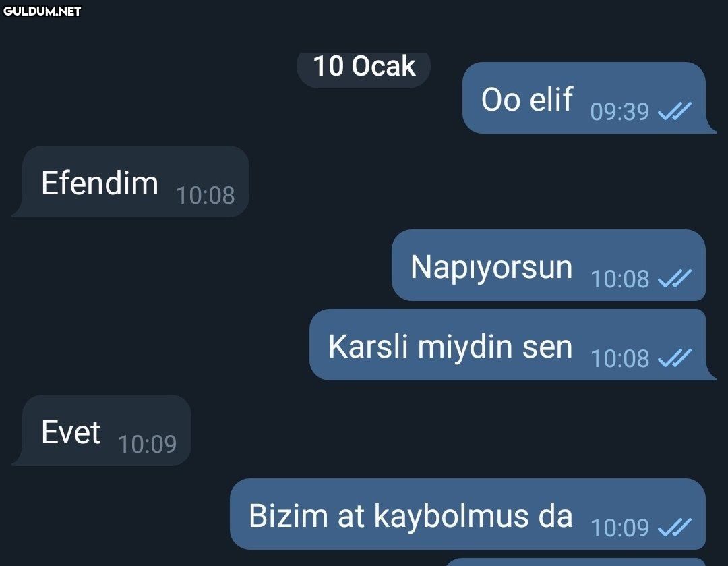The width and height of the screenshot is (728, 566).
Task: Tap the 10:09 time on 'Bizim at kaybolmus da'
Action: tap(619, 528)
